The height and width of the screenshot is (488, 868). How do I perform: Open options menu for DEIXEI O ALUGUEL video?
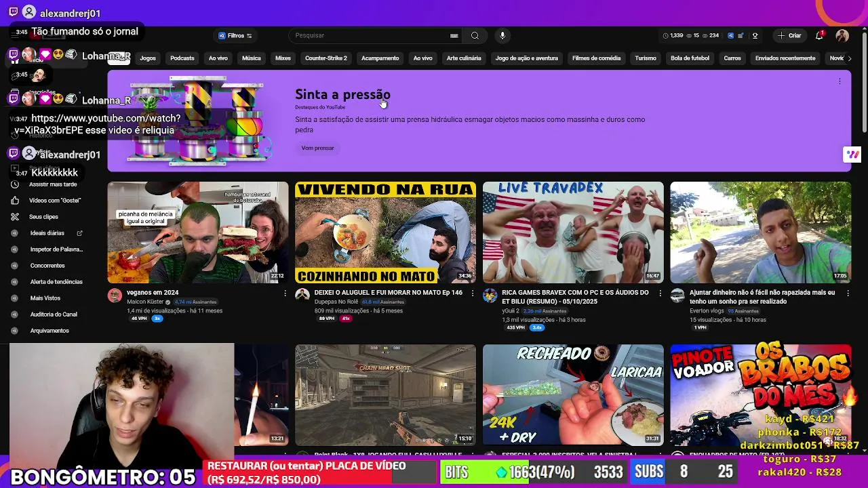473,293
